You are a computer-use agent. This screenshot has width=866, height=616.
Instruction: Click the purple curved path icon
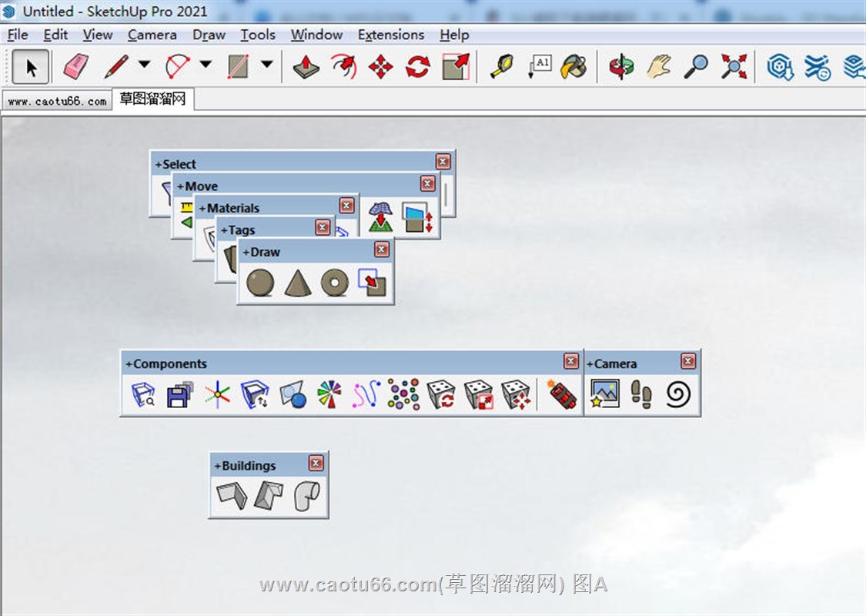tap(366, 394)
